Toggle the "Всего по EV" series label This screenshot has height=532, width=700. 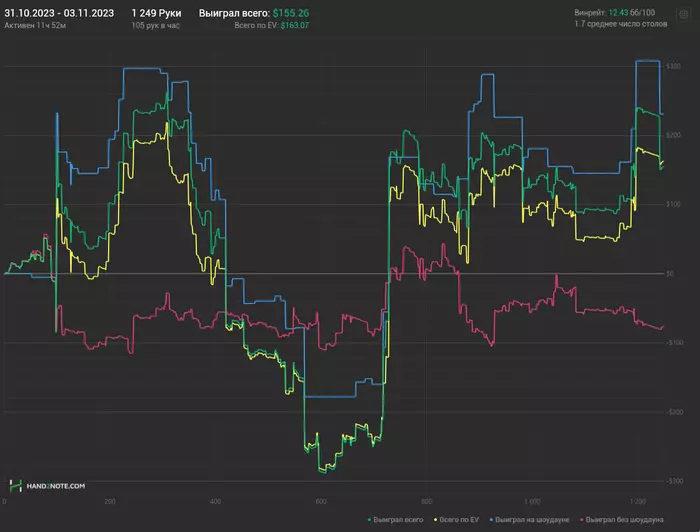tap(462, 520)
